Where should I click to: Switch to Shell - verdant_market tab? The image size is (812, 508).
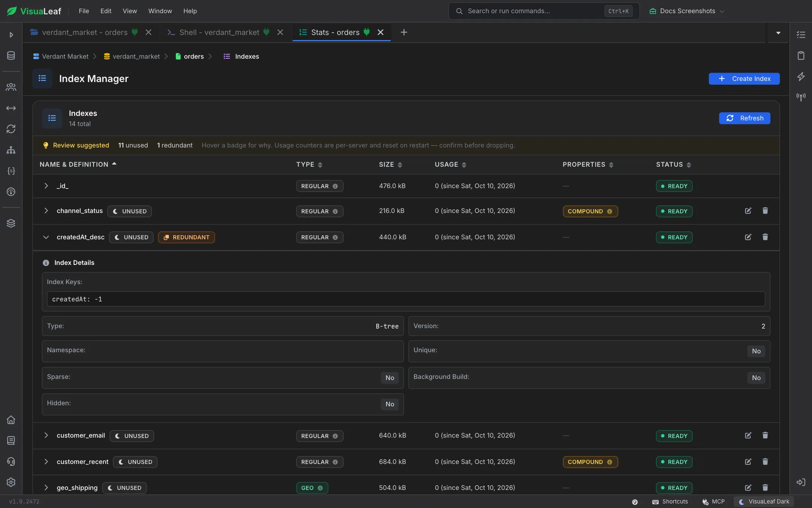coord(219,32)
